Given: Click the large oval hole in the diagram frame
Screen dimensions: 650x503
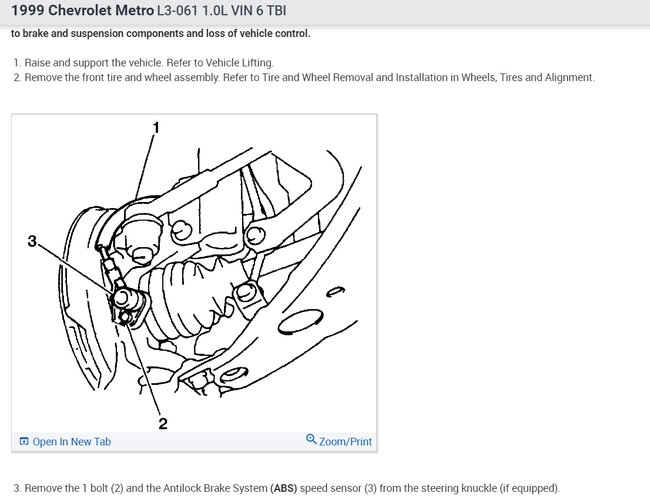Looking at the screenshot, I should tap(300, 323).
